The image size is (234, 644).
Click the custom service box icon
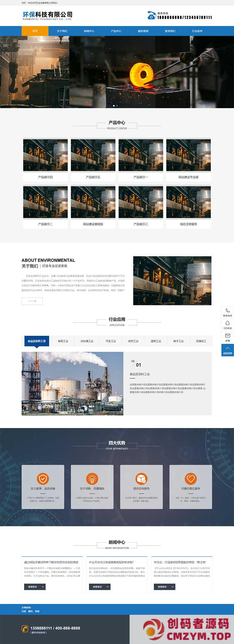[x=141, y=479]
